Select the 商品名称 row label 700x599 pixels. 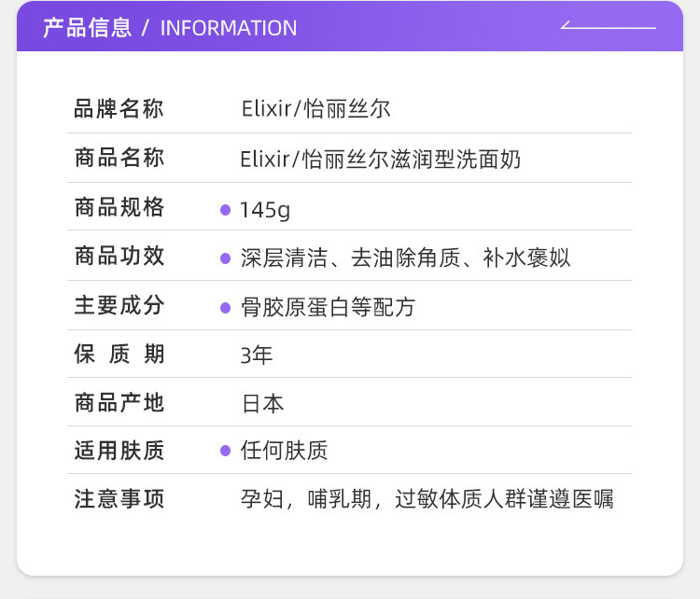point(119,159)
